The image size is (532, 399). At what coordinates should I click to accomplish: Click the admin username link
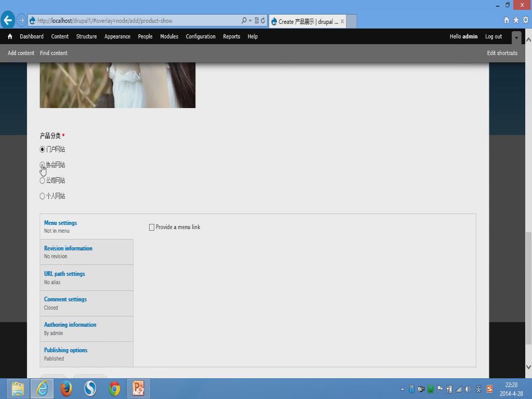coord(470,36)
